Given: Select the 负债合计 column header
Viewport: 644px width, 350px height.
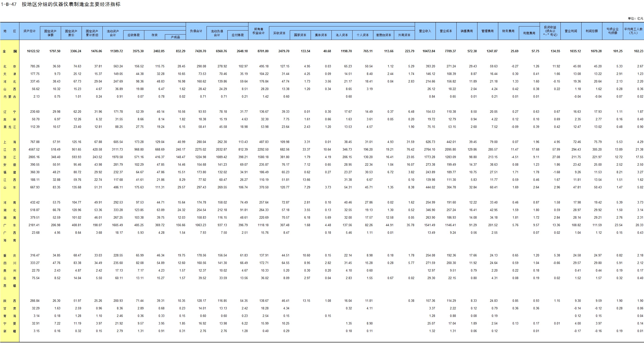Looking at the screenshot, I should coord(196,31).
